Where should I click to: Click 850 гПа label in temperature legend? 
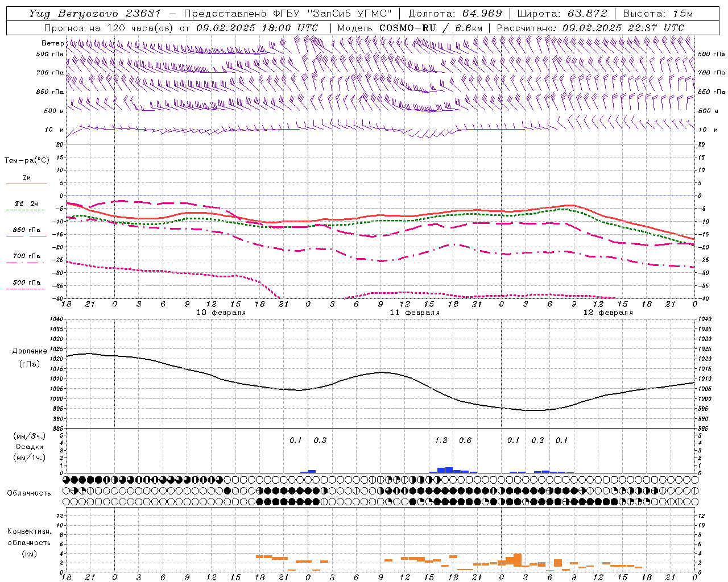[x=27, y=230]
